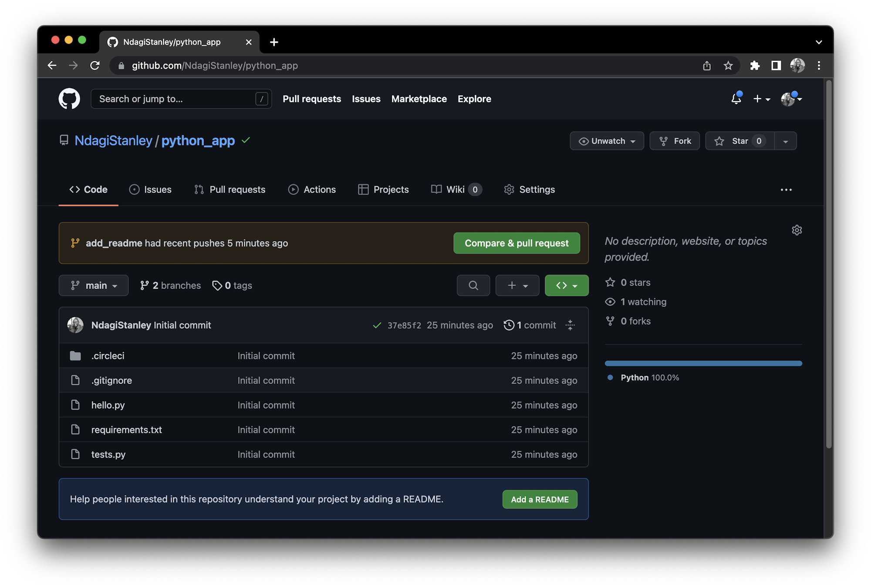
Task: Open the python_app repository link
Action: coord(198,141)
